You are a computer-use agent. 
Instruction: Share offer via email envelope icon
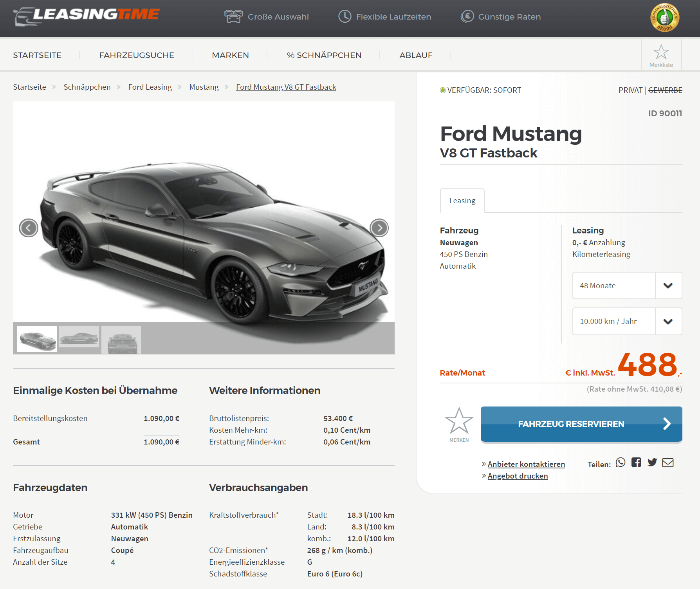tap(668, 463)
